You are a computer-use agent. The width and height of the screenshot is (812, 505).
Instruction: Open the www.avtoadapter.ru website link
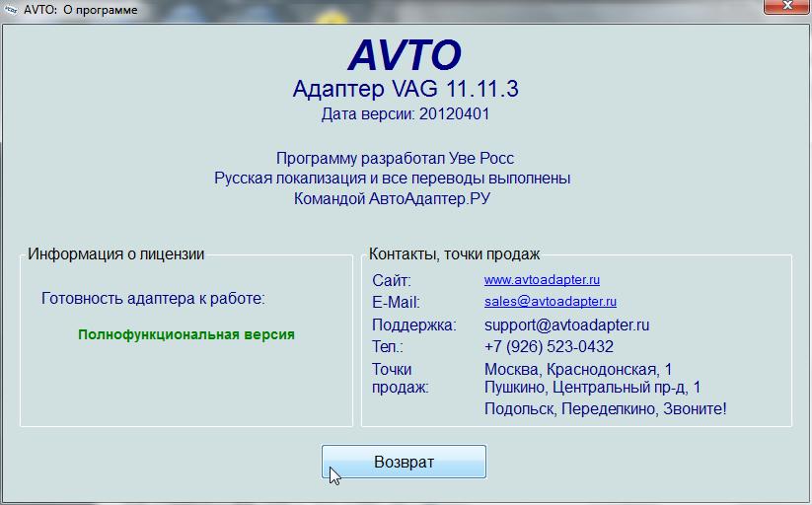(x=542, y=280)
